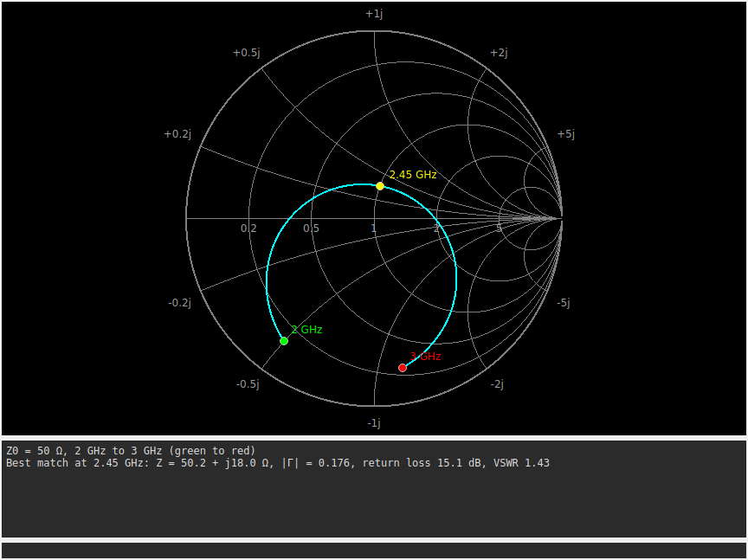Click the '2.45 GHz' yellow label
748x560 pixels.
coord(413,175)
